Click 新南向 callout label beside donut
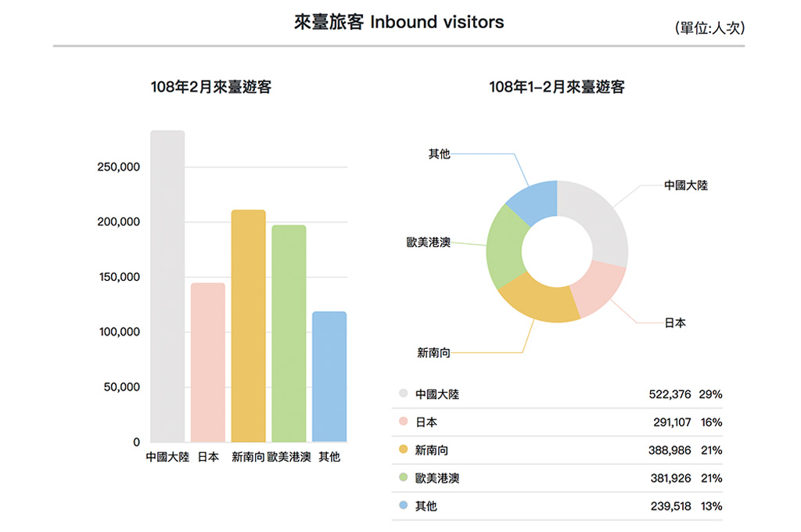The image size is (801, 532). (x=433, y=353)
